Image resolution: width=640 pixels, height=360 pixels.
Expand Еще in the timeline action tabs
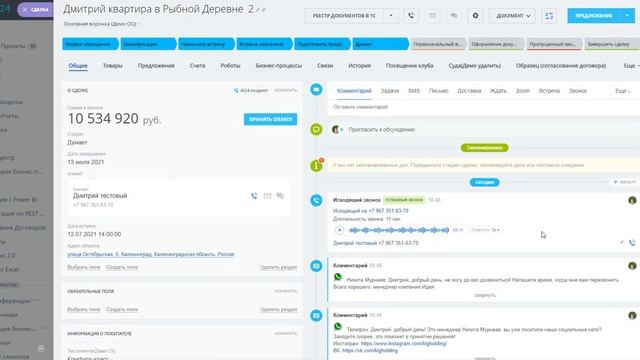(x=622, y=91)
